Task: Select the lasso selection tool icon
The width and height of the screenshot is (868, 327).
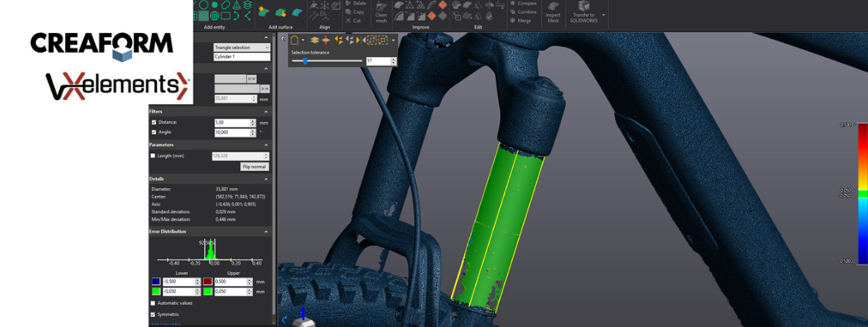Action: [x=295, y=40]
